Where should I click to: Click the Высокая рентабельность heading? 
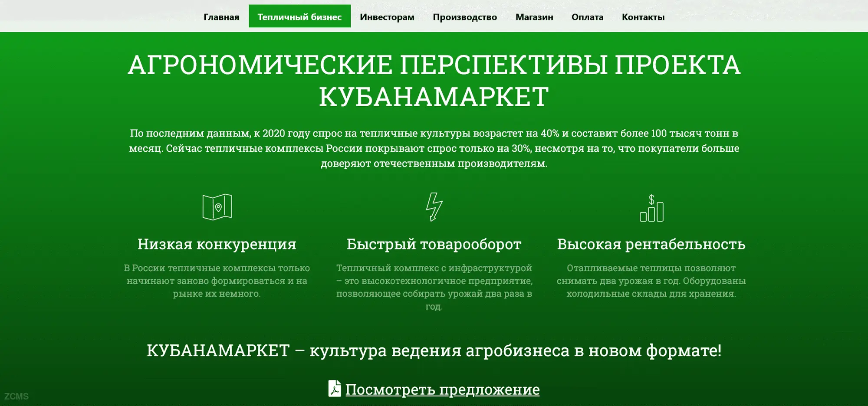click(x=651, y=244)
